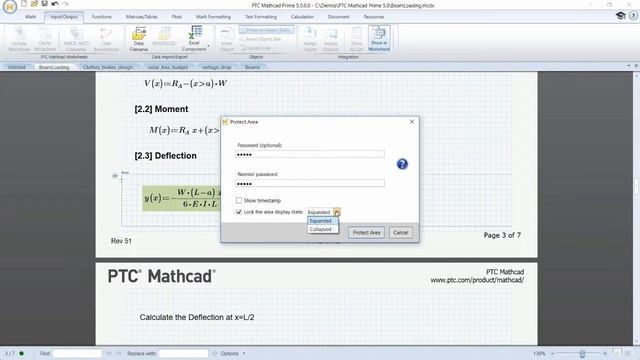Open the Mathcad application button menu
This screenshot has height=360, width=640.
click(x=9, y=7)
